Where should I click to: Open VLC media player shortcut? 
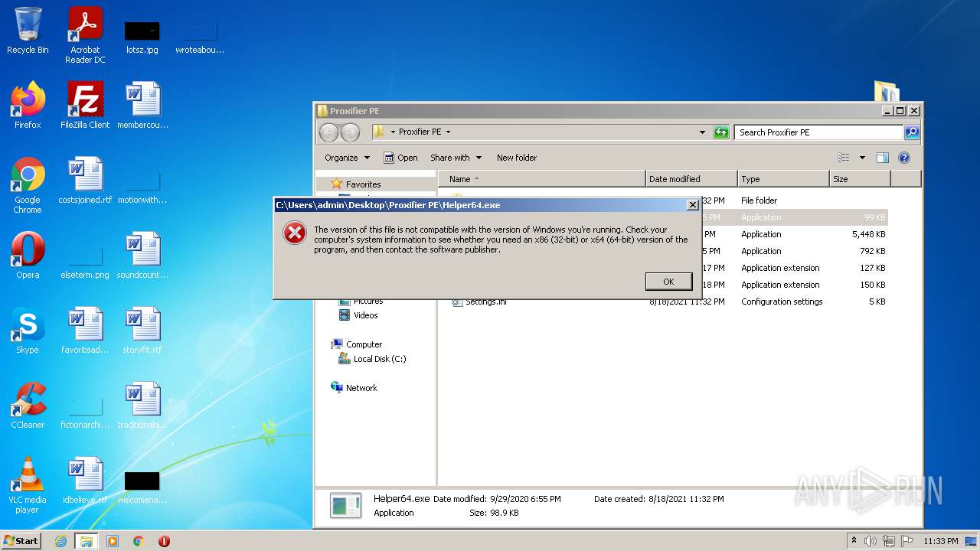[x=28, y=485]
